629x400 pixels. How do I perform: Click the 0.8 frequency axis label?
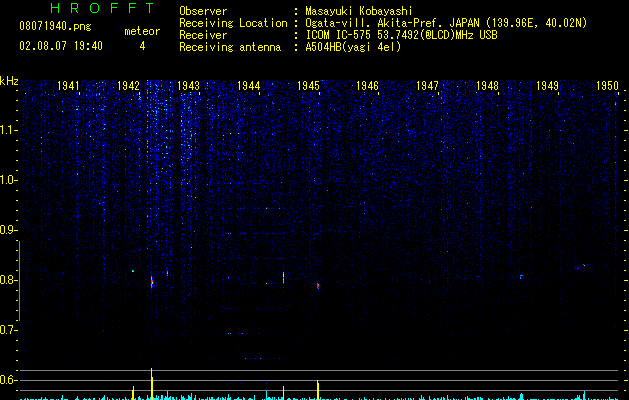point(8,280)
